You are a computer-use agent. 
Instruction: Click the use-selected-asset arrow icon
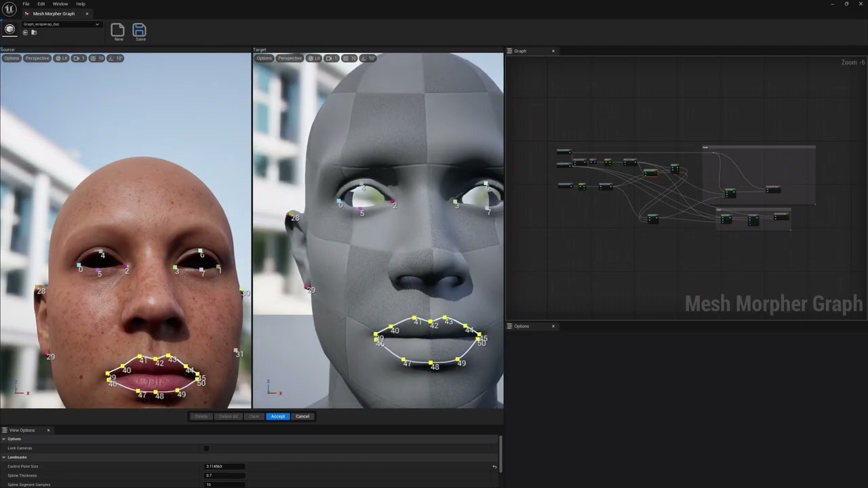point(26,33)
